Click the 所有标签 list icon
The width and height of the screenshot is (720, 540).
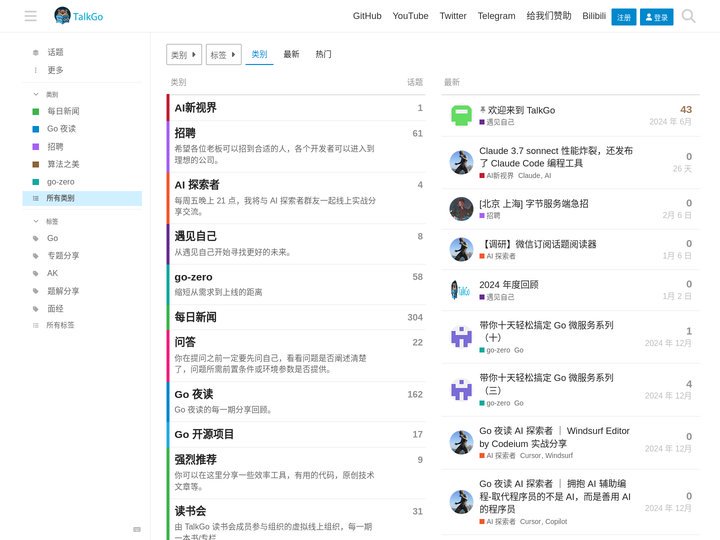35,325
